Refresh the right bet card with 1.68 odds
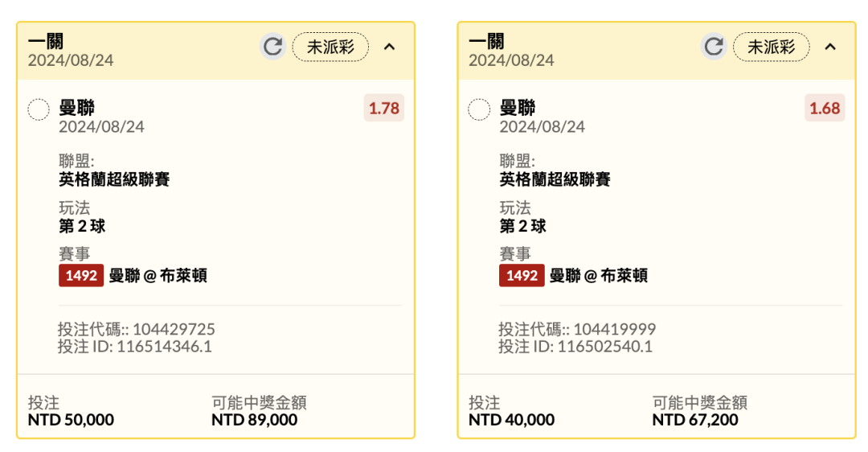The image size is (868, 452). pyautogui.click(x=714, y=47)
